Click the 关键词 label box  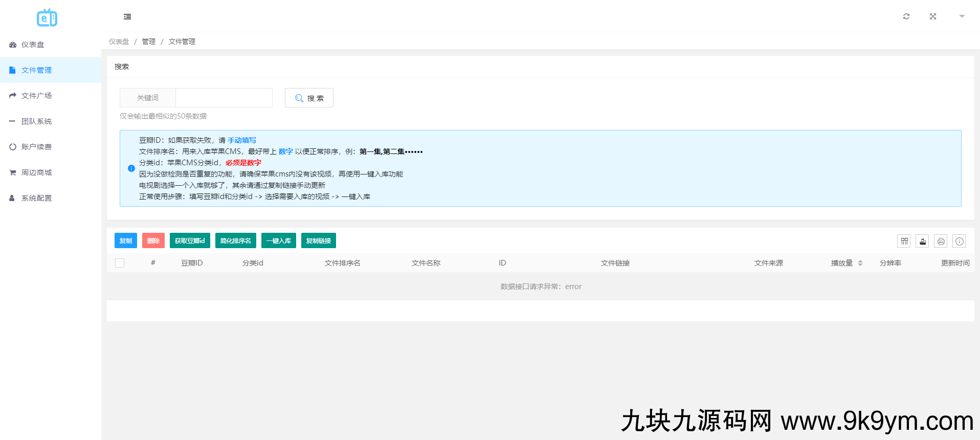click(x=148, y=98)
